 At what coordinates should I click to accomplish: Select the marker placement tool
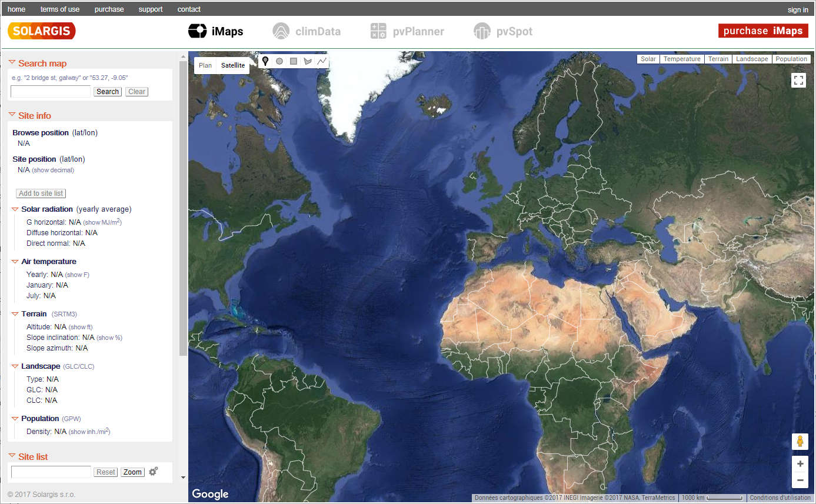[x=265, y=61]
